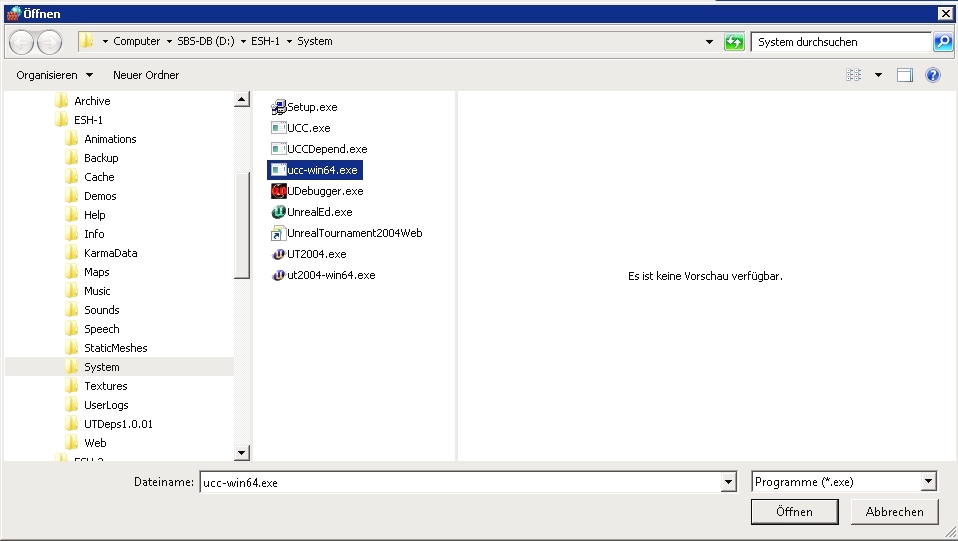Select Sounds folder in tree
Image resolution: width=958 pixels, height=541 pixels.
tap(101, 309)
